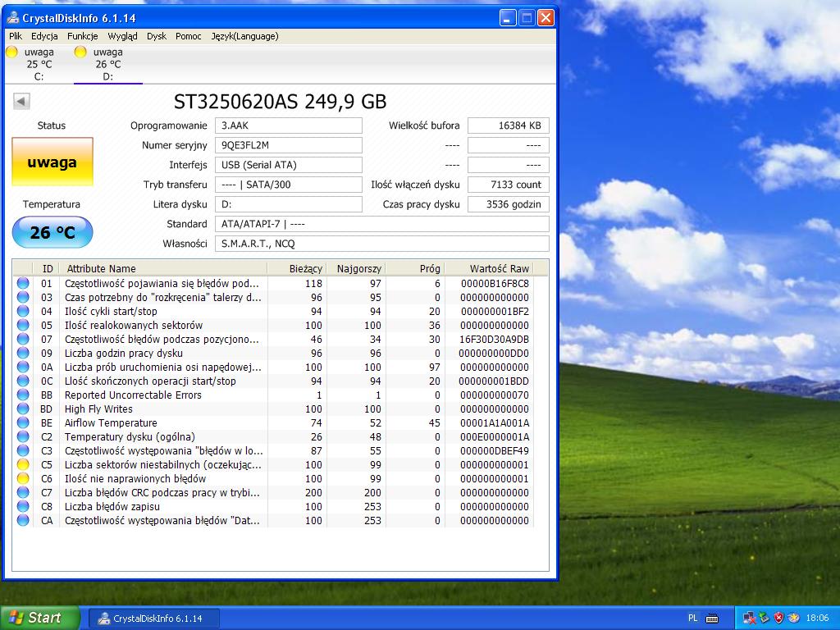Click the status dot for attribute 01
The image size is (840, 630).
[23, 283]
